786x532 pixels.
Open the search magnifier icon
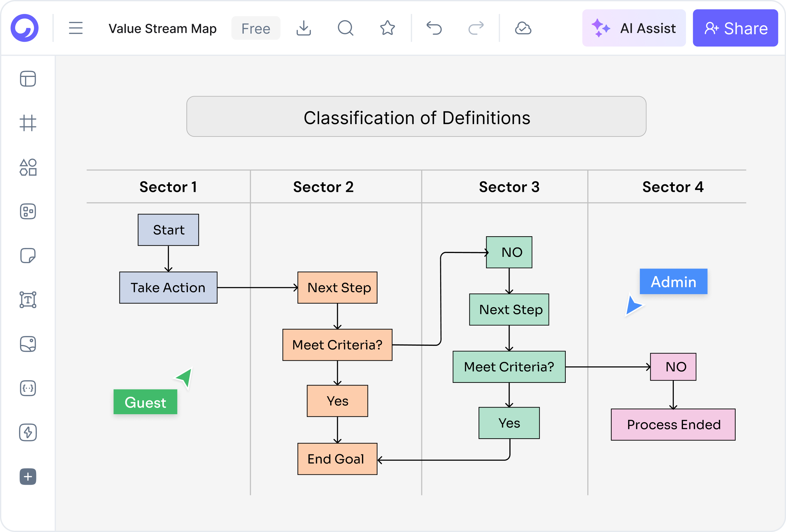coord(346,28)
